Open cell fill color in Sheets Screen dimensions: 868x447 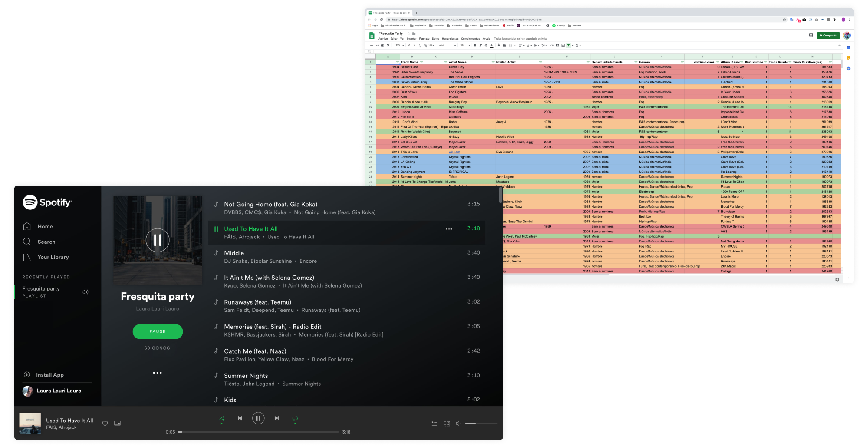499,45
